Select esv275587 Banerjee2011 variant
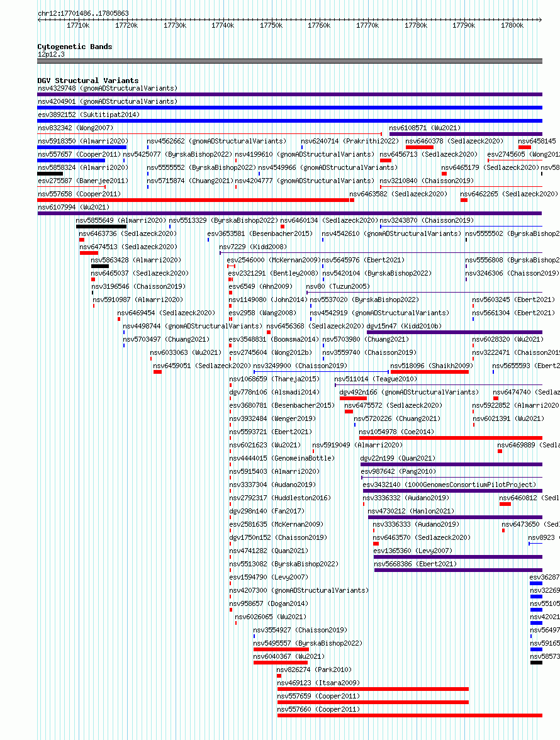Image resolution: width=560 pixels, height=740 pixels. click(83, 181)
